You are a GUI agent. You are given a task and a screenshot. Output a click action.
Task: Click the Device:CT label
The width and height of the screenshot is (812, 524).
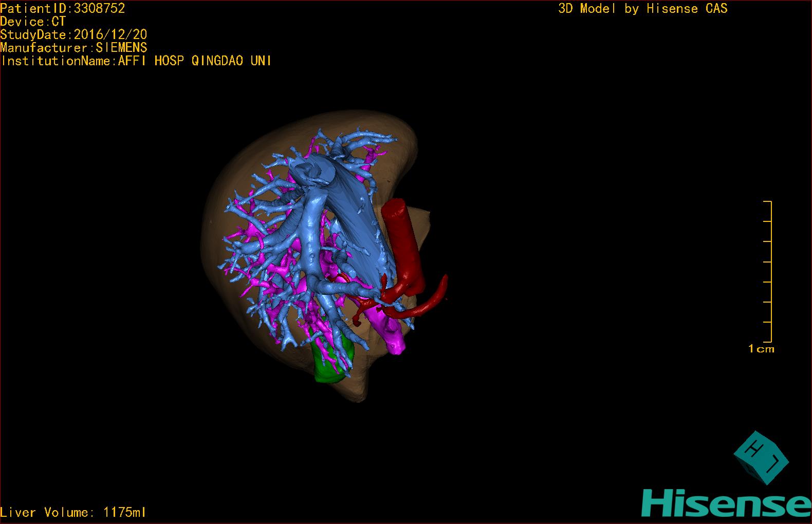[x=33, y=22]
